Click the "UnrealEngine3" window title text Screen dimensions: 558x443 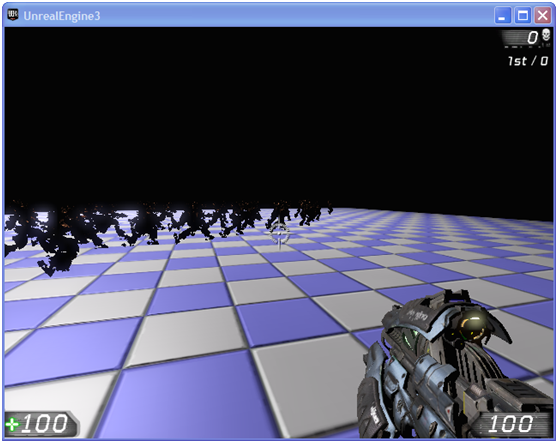(x=62, y=16)
